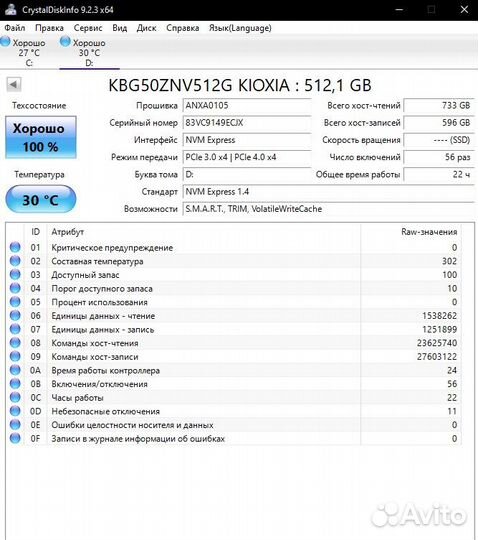Select disk C: tab at 27 °C

(29, 52)
